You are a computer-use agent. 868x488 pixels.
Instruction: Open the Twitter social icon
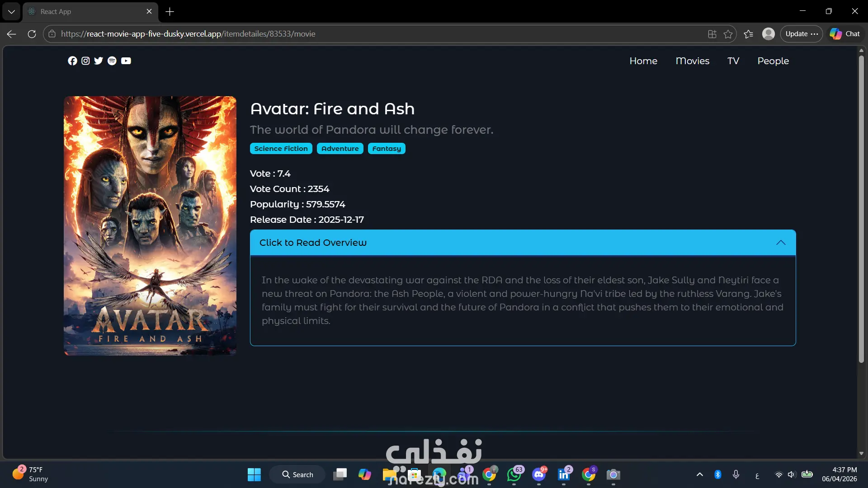[x=99, y=61]
